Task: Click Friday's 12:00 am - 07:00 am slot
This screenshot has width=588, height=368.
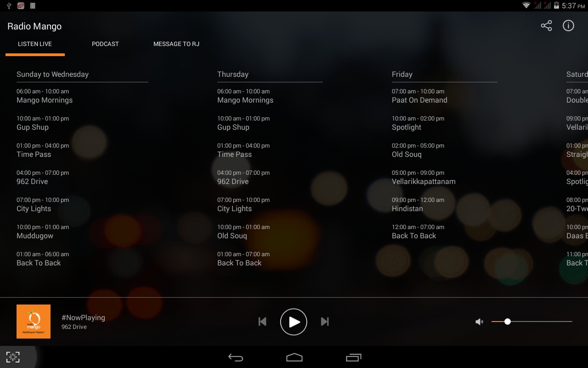Action: pyautogui.click(x=418, y=227)
